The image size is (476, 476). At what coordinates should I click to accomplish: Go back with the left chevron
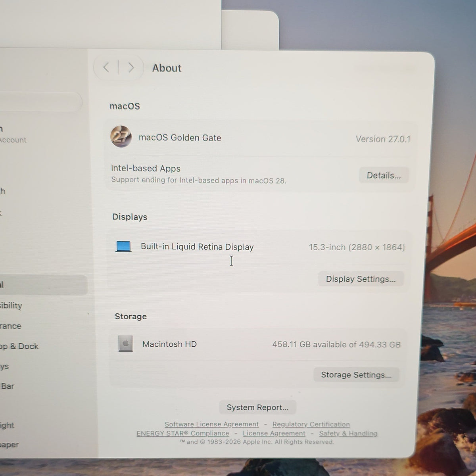(106, 67)
